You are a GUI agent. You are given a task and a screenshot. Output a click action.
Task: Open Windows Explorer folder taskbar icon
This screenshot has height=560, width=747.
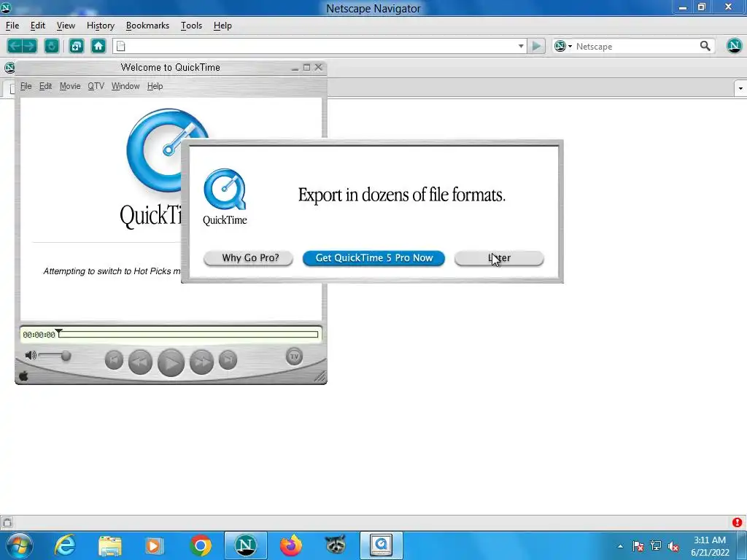(110, 545)
